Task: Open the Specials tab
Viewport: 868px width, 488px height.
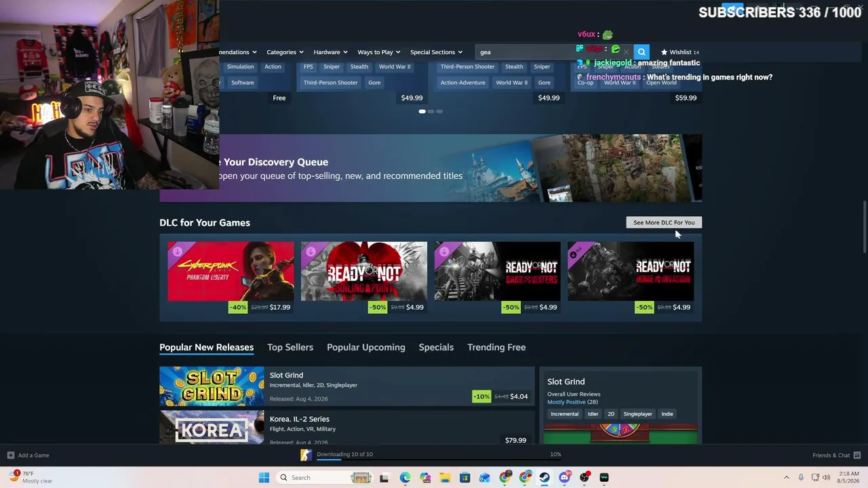Action: point(436,347)
